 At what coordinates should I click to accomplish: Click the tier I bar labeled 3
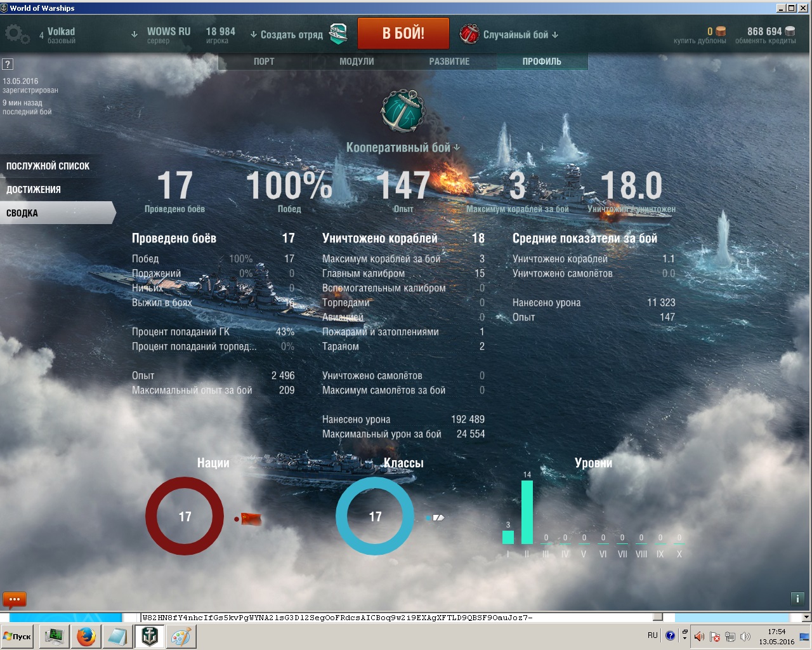(x=508, y=537)
